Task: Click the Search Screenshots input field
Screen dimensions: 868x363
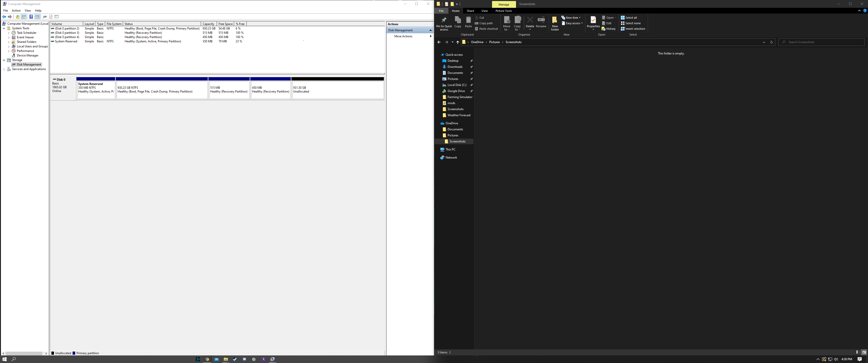Action: pos(821,42)
